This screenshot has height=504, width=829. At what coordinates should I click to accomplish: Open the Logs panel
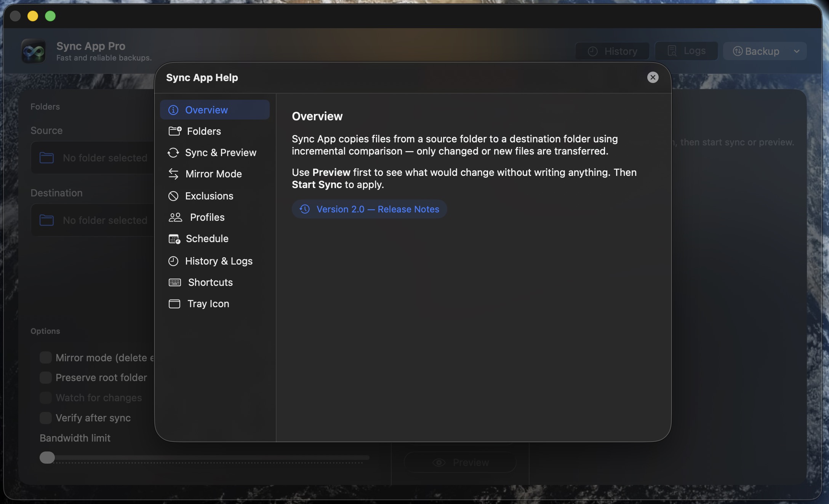pyautogui.click(x=686, y=50)
